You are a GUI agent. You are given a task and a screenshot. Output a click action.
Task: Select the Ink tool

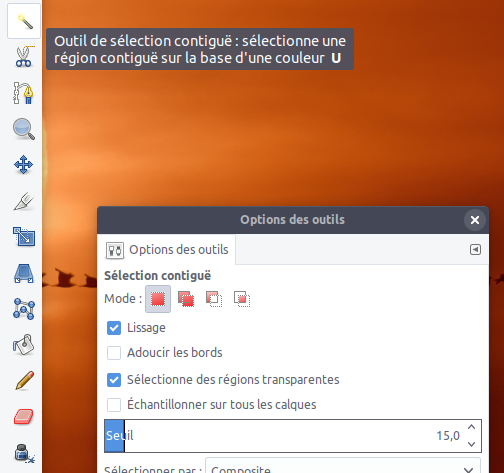click(x=24, y=453)
